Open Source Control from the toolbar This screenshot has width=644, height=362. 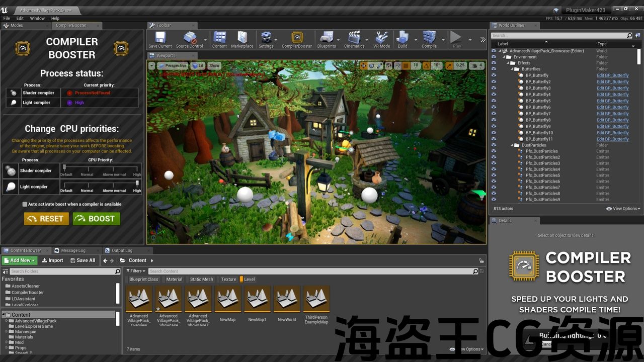[190, 38]
